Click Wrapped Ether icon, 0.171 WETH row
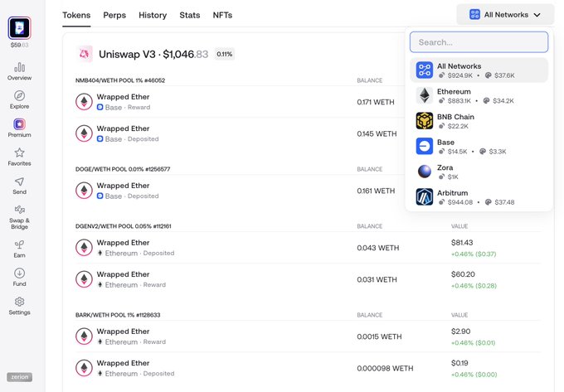Viewport: 564px width, 392px height. [84, 102]
